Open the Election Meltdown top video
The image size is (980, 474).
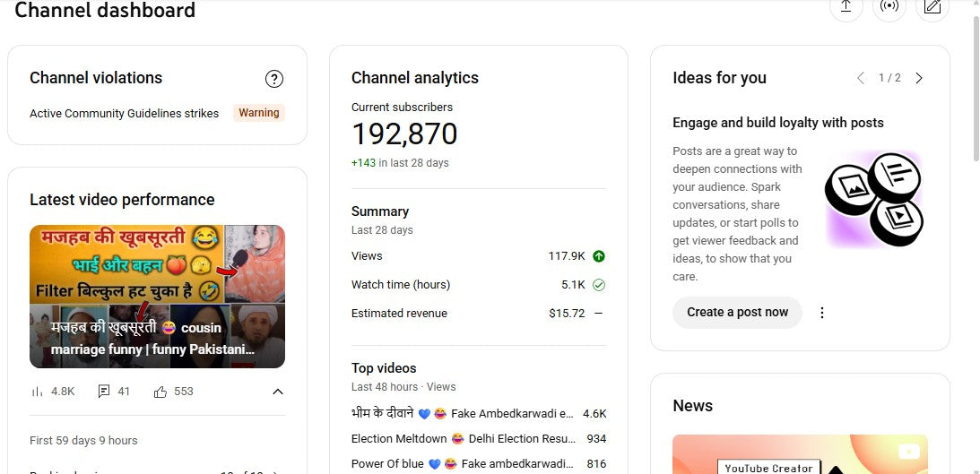tap(463, 439)
